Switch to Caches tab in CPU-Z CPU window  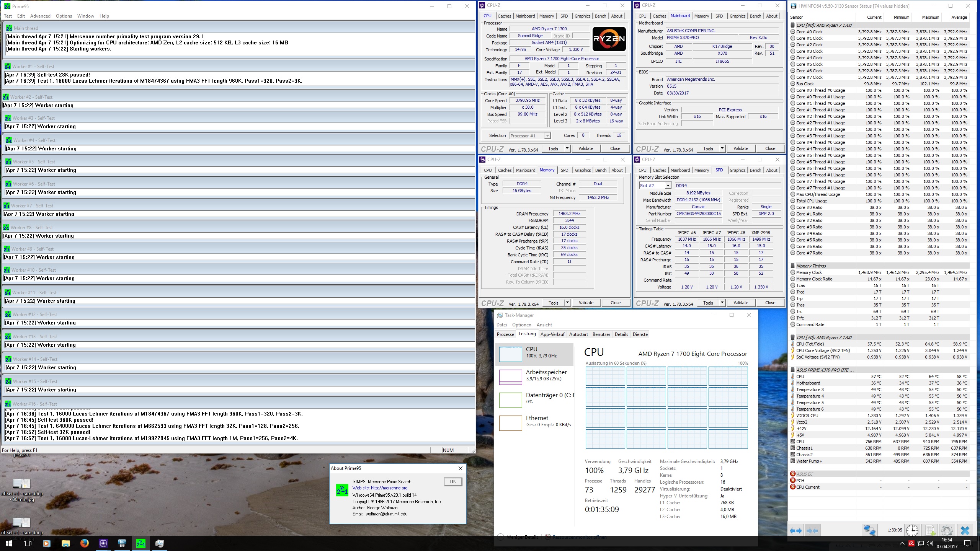pos(504,16)
